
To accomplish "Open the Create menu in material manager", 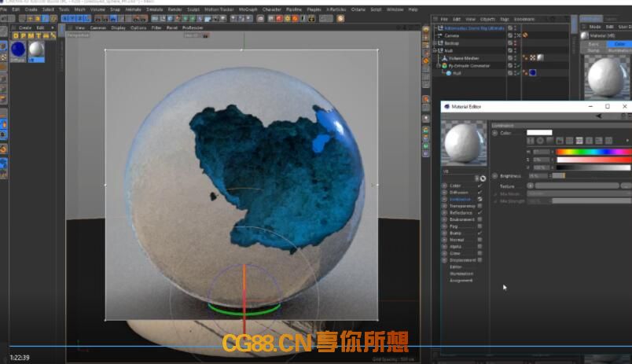I will click(25, 28).
